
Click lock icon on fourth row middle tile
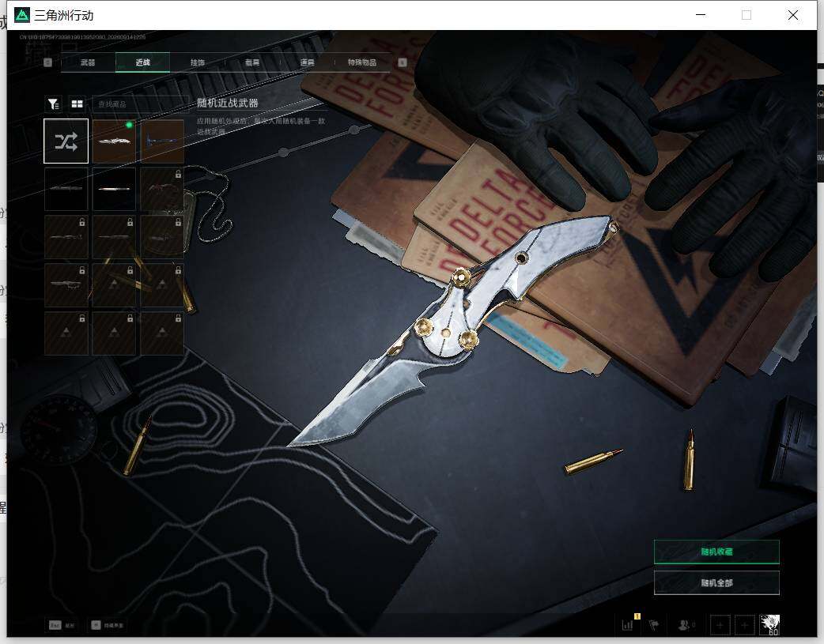(x=130, y=270)
